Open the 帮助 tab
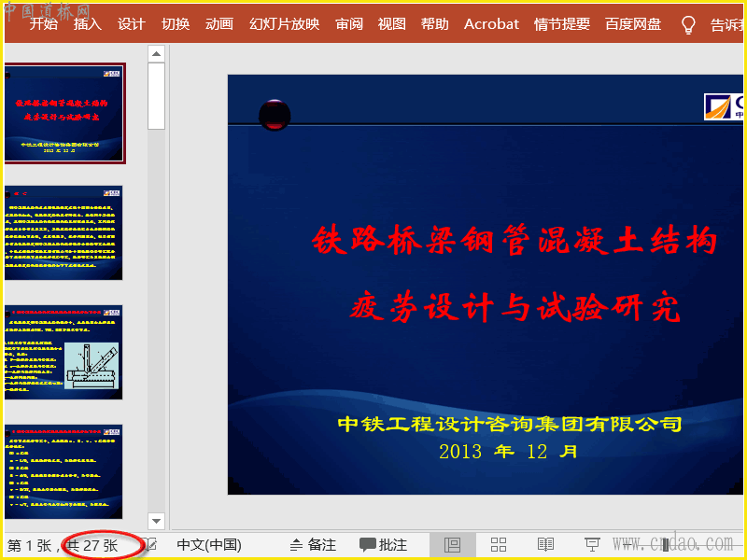The width and height of the screenshot is (747, 560). coord(434,24)
